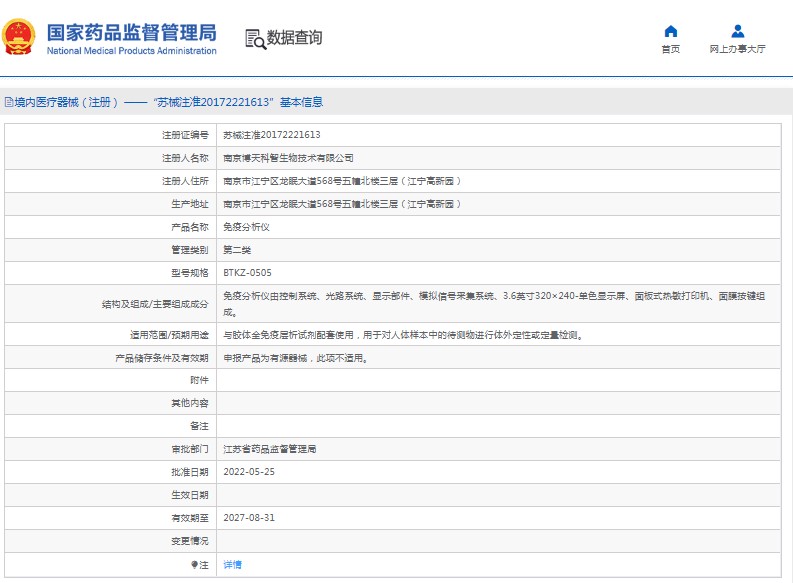Image resolution: width=793 pixels, height=583 pixels.
Task: Select 南京博天科智生物技术有限公司 company name
Action: (288, 158)
